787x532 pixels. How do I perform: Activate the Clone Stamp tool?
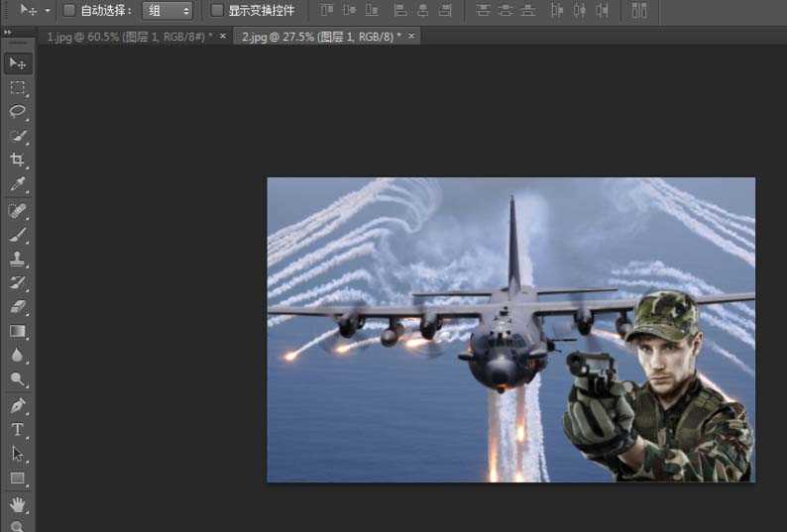[18, 260]
